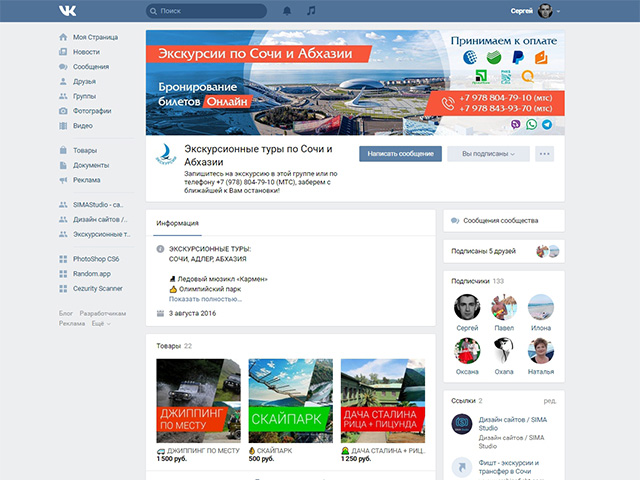Expand the Вы подписаны dropdown
This screenshot has height=480, width=640.
pyautogui.click(x=488, y=154)
